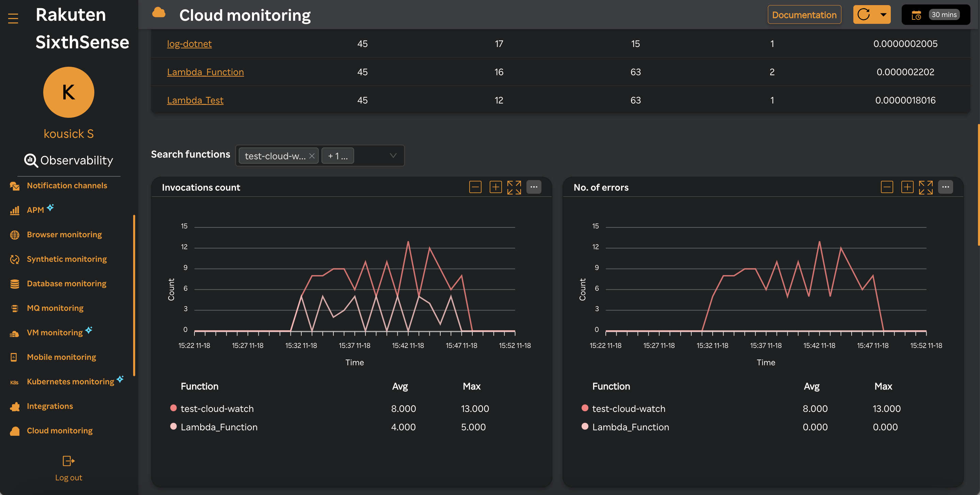Open Synthetic monitoring in sidebar
980x495 pixels.
(x=67, y=259)
